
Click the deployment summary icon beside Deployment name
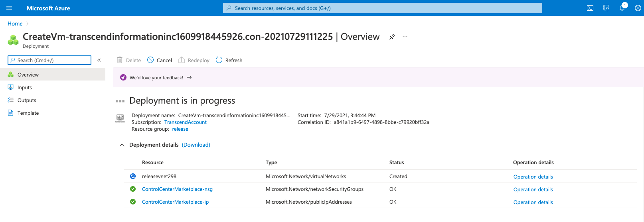120,118
